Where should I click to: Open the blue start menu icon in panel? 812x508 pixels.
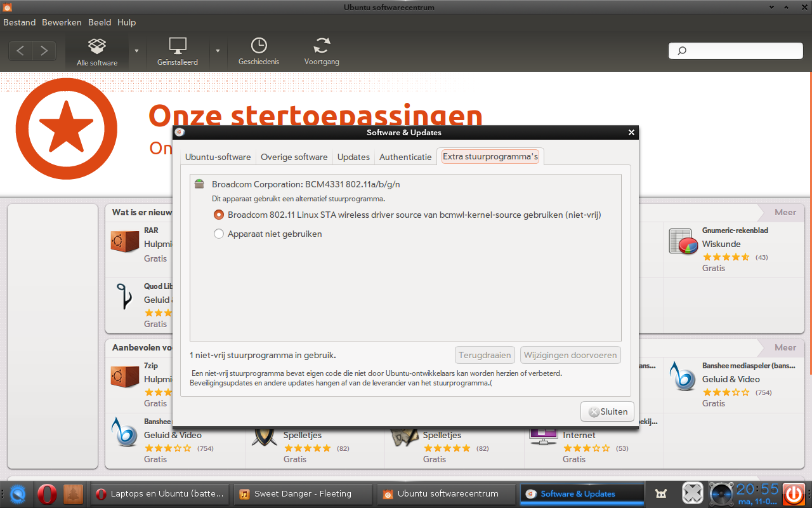[18, 493]
